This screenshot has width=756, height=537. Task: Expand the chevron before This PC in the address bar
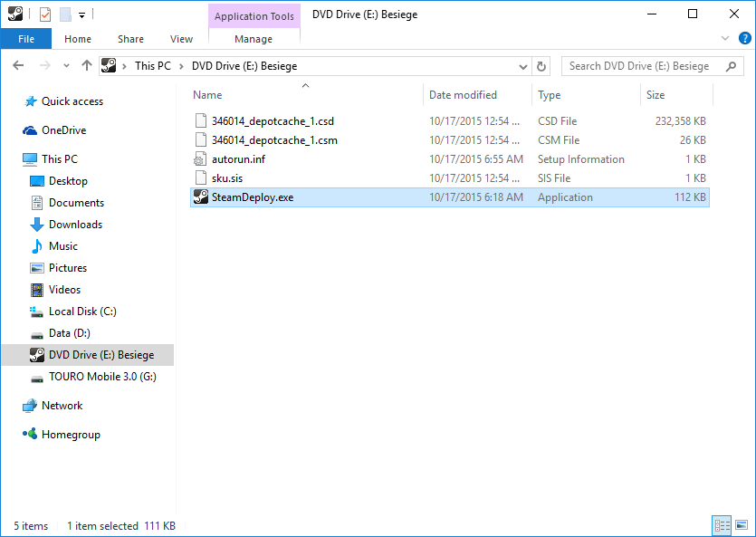[x=125, y=66]
